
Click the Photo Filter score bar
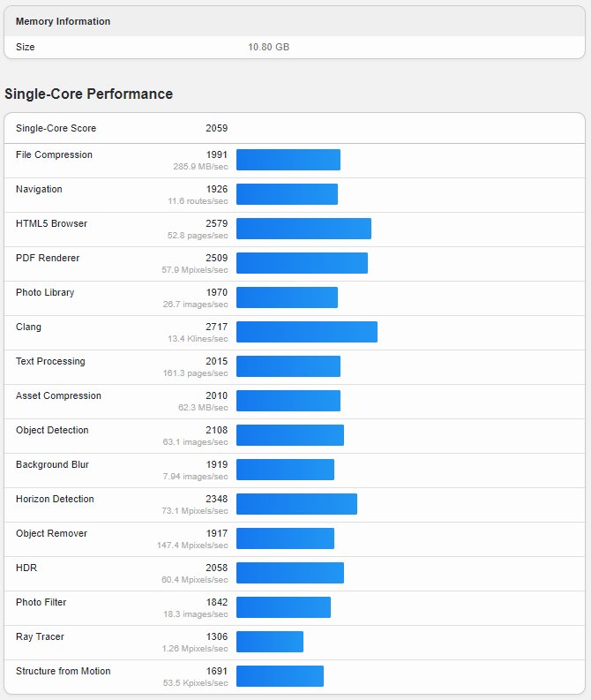click(x=283, y=607)
